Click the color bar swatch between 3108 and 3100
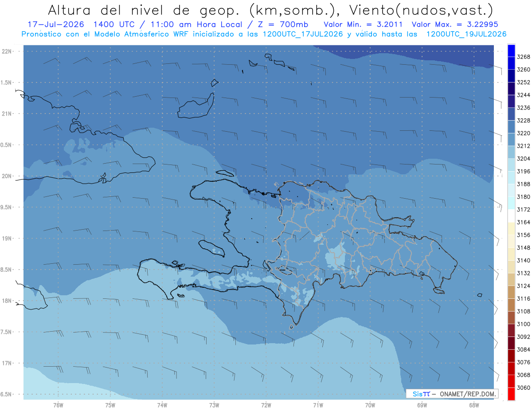This screenshot has height=411, width=532. (x=511, y=318)
